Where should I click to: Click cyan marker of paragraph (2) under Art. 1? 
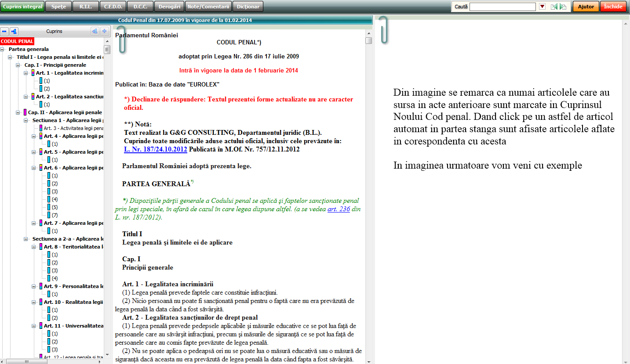click(41, 89)
